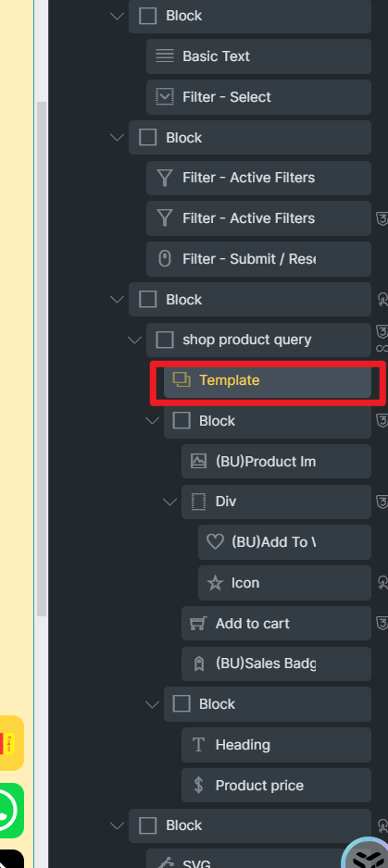The height and width of the screenshot is (868, 388).
Task: Click the Filter - Select dropdown icon
Action: coord(165,97)
